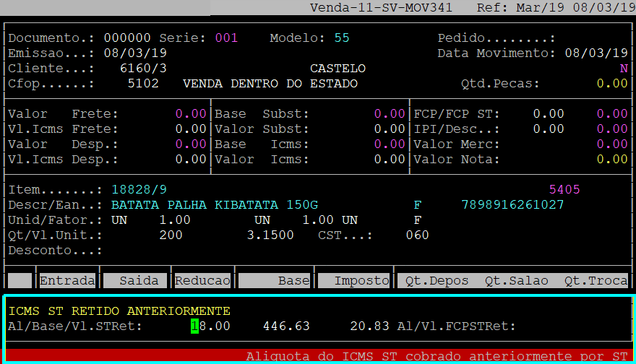Viewport: 636px width, 364px height.
Task: Click the Cliente code 6160/3
Action: click(143, 69)
